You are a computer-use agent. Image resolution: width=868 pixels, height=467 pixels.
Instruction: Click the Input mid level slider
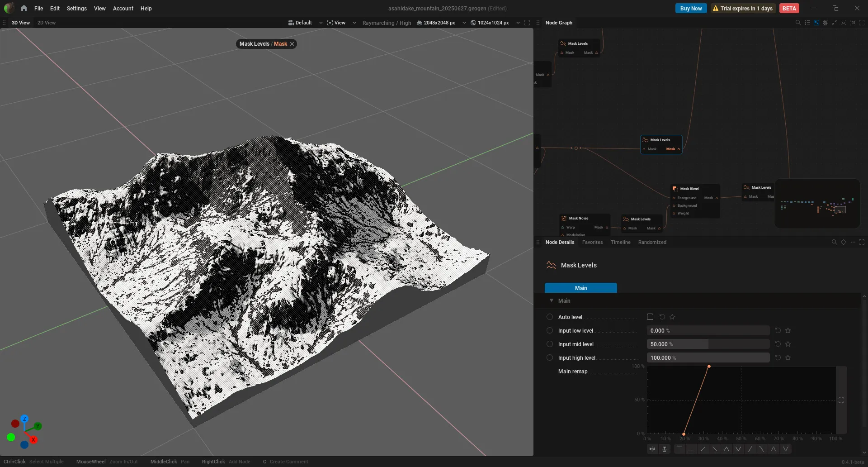coord(708,344)
